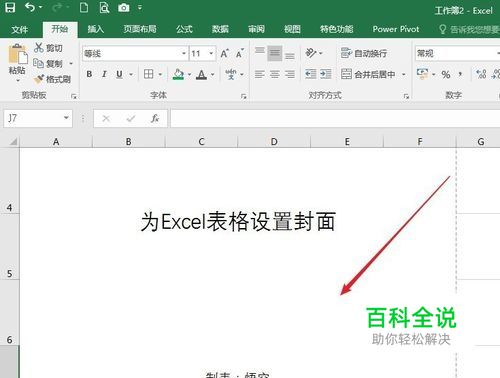
Task: Open the 复制 options dropdown arrow
Action: point(71,63)
